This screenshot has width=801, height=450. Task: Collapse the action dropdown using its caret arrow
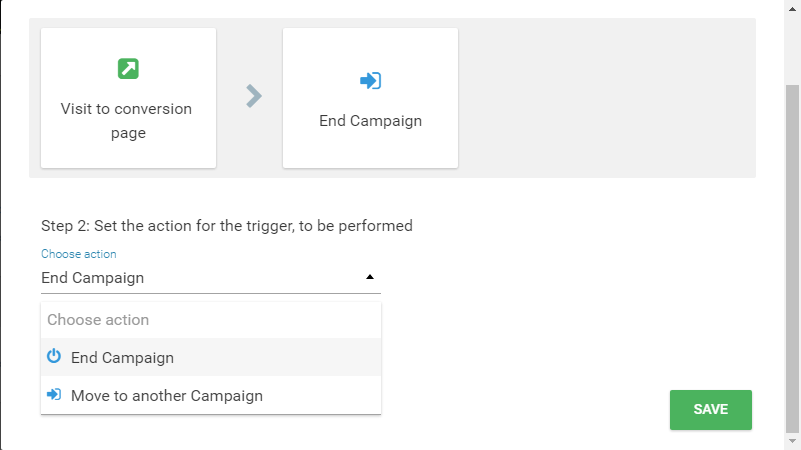(370, 277)
